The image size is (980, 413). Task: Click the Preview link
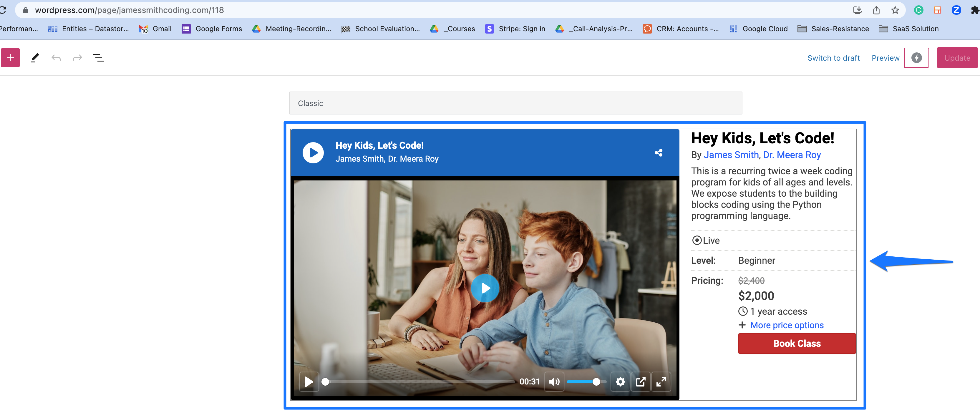point(885,58)
